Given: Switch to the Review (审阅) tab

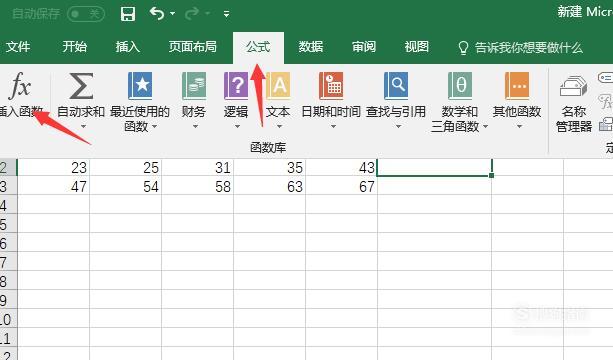Looking at the screenshot, I should (x=364, y=47).
